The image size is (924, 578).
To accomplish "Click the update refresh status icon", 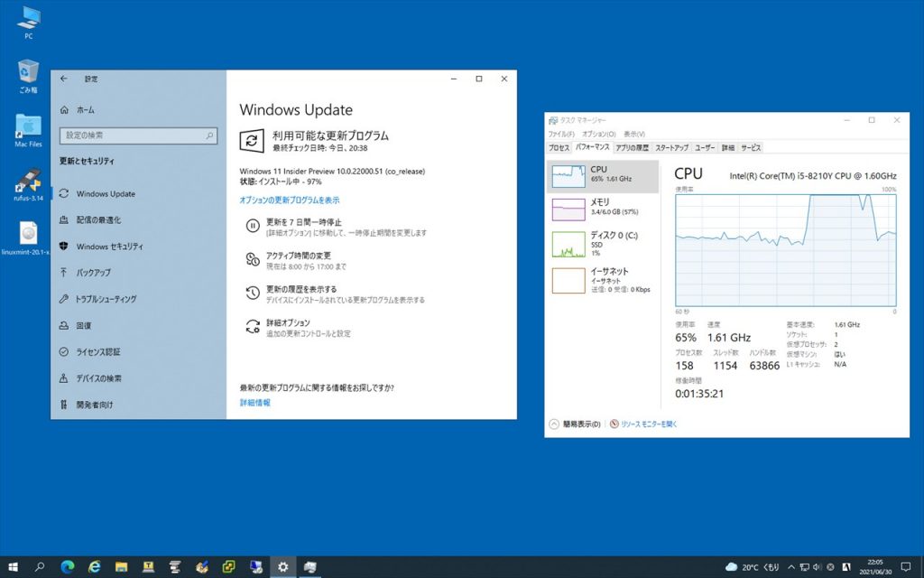I will [x=252, y=140].
